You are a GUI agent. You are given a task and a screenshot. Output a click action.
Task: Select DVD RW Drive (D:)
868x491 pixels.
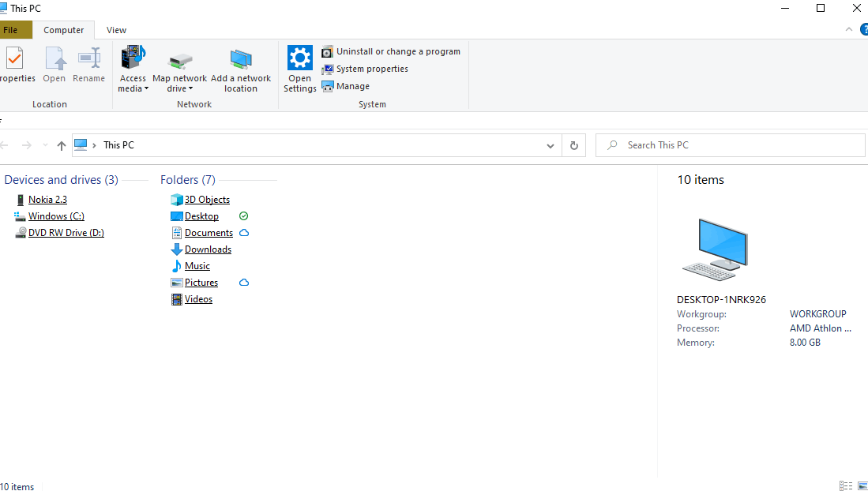coord(66,233)
